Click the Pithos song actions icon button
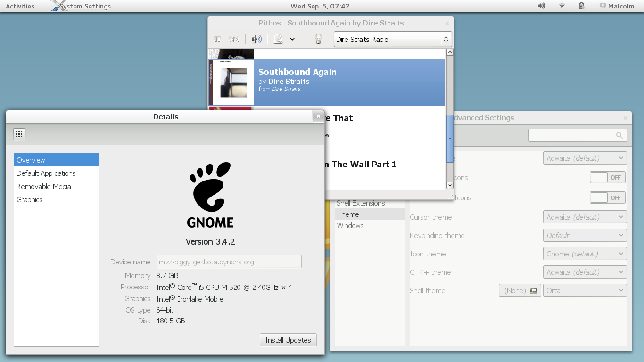 pyautogui.click(x=278, y=39)
